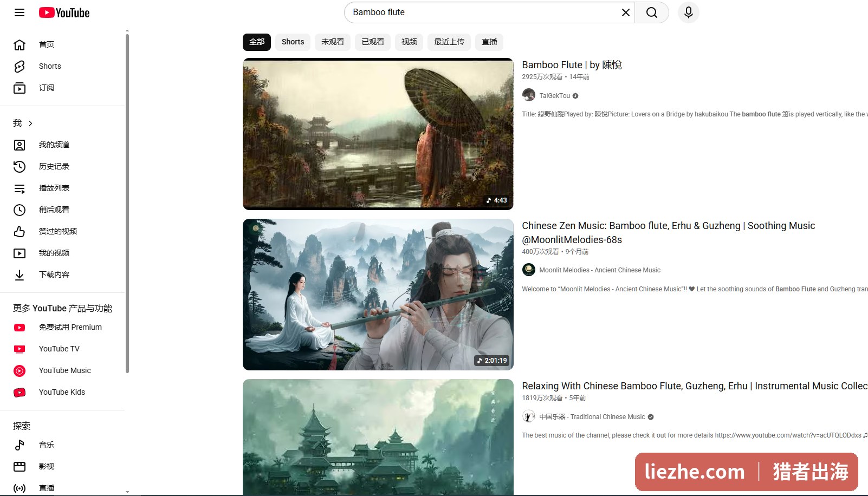The height and width of the screenshot is (496, 868).
Task: Select the 未观看 filter chip
Action: tap(333, 42)
